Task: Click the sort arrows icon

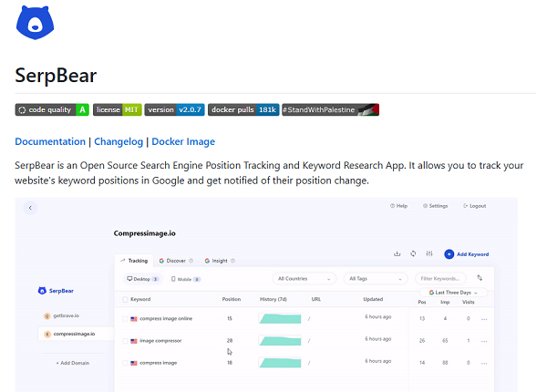Action: tap(480, 278)
